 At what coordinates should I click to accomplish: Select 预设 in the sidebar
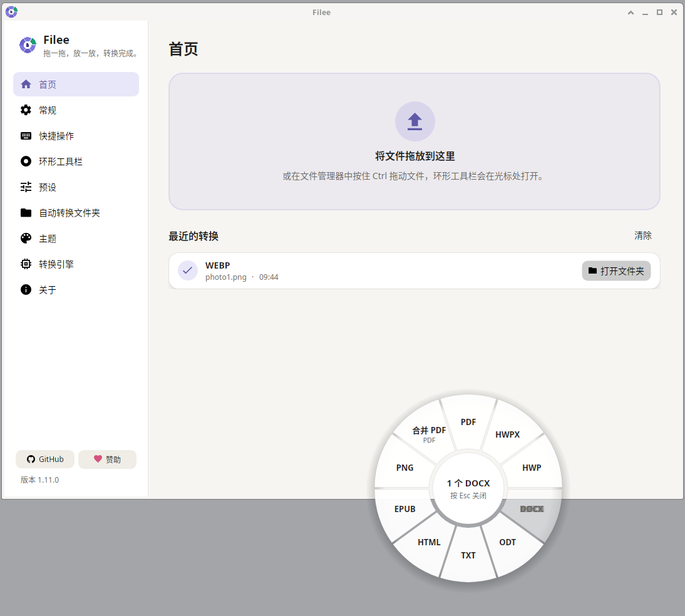[76, 187]
